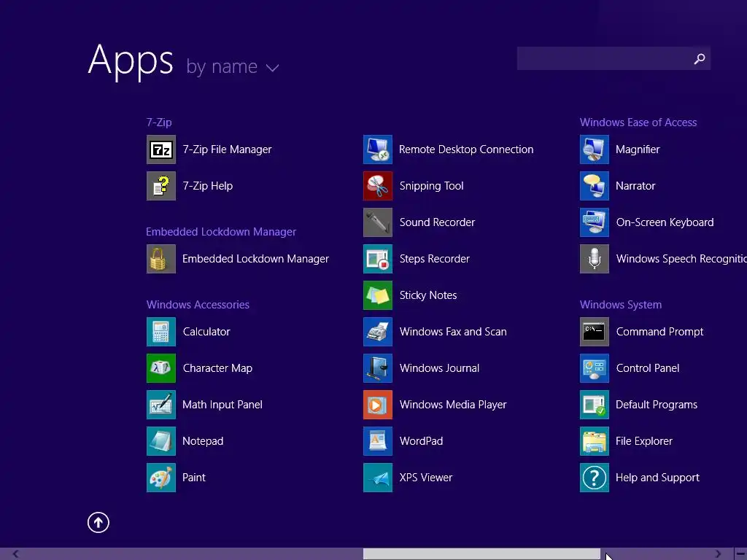
Task: Launch the Math Input Panel icon
Action: point(161,404)
